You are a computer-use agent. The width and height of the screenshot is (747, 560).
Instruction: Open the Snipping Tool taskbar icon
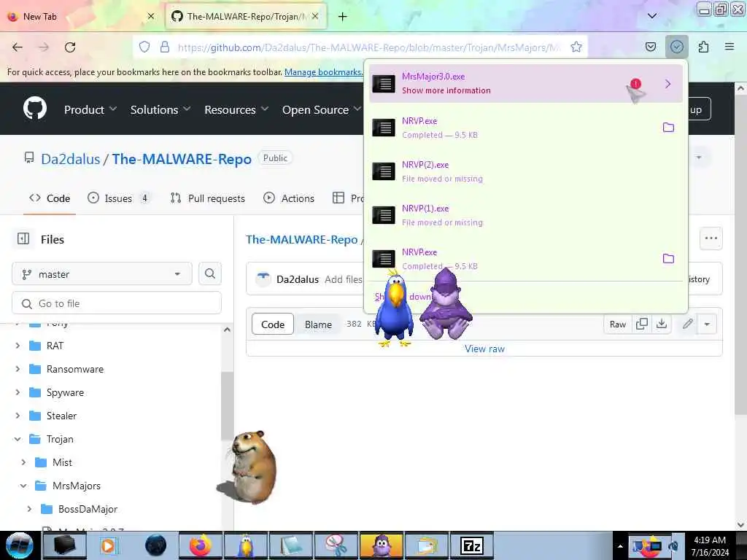tap(336, 545)
